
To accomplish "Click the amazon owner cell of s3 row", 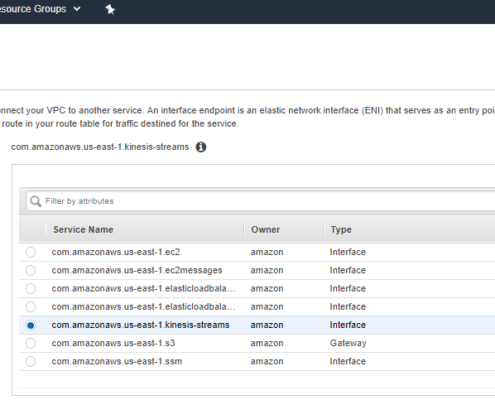I will 267,343.
